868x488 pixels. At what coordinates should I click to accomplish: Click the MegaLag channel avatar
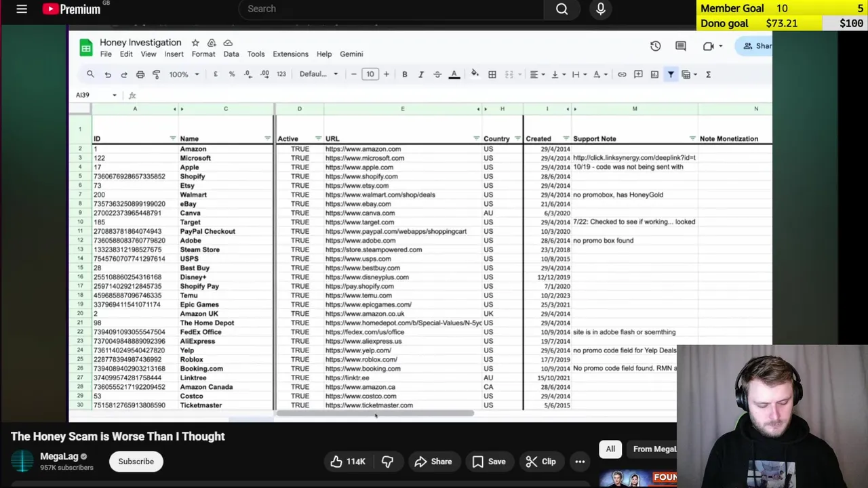point(22,461)
